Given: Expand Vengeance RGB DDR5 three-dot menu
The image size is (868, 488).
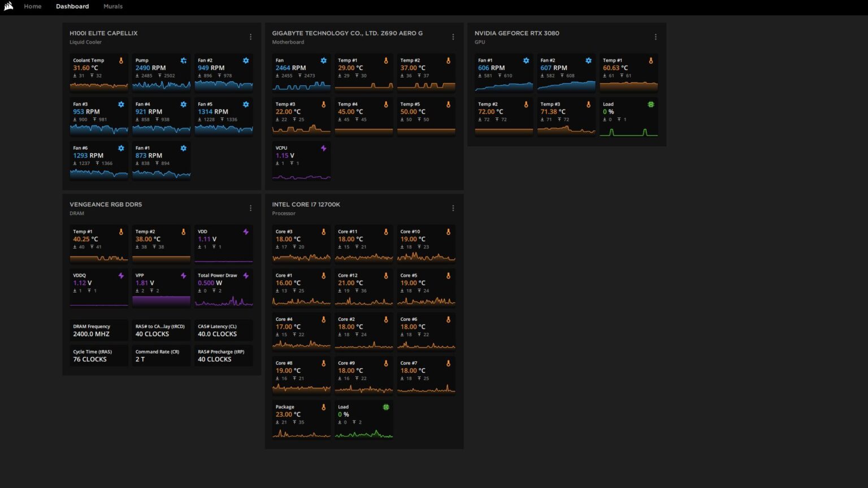Looking at the screenshot, I should pyautogui.click(x=251, y=208).
